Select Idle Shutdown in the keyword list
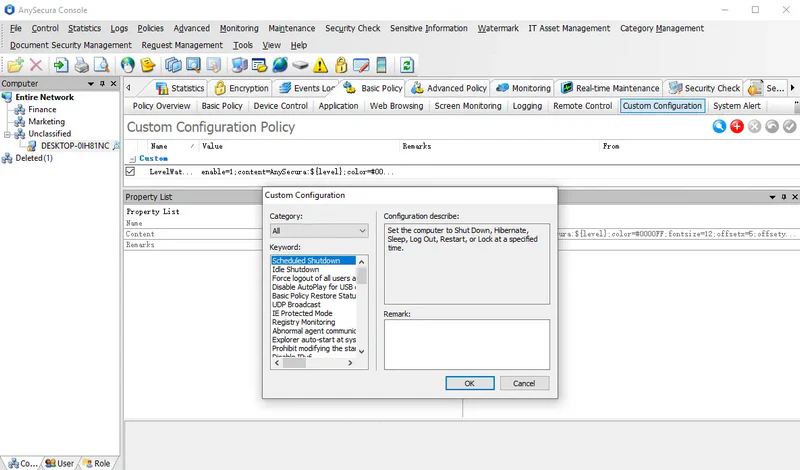The width and height of the screenshot is (800, 470). point(295,269)
